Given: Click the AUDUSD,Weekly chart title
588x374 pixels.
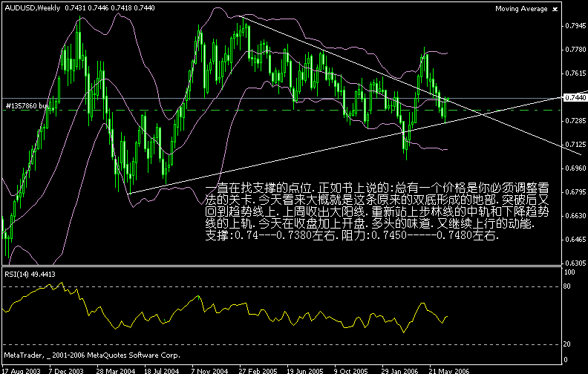Looking at the screenshot, I should coord(32,8).
